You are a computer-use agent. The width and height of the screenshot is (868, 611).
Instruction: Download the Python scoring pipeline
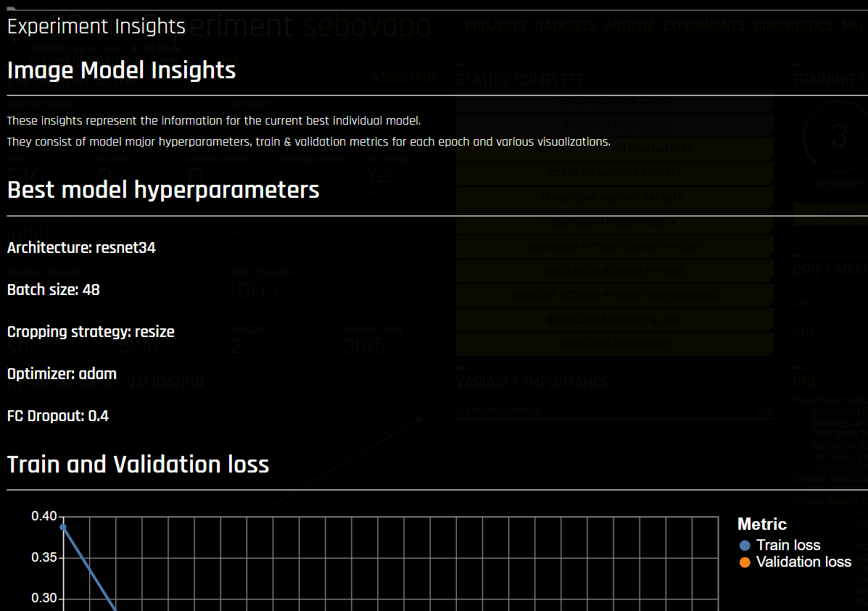[614, 246]
